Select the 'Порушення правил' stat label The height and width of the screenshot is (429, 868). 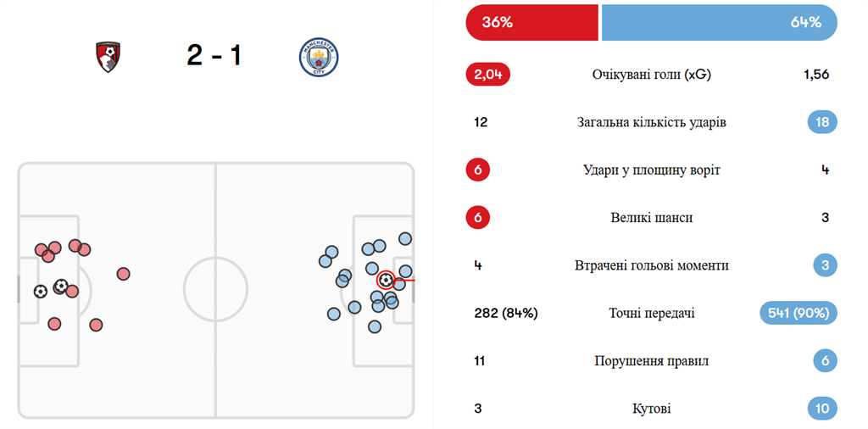pyautogui.click(x=651, y=361)
